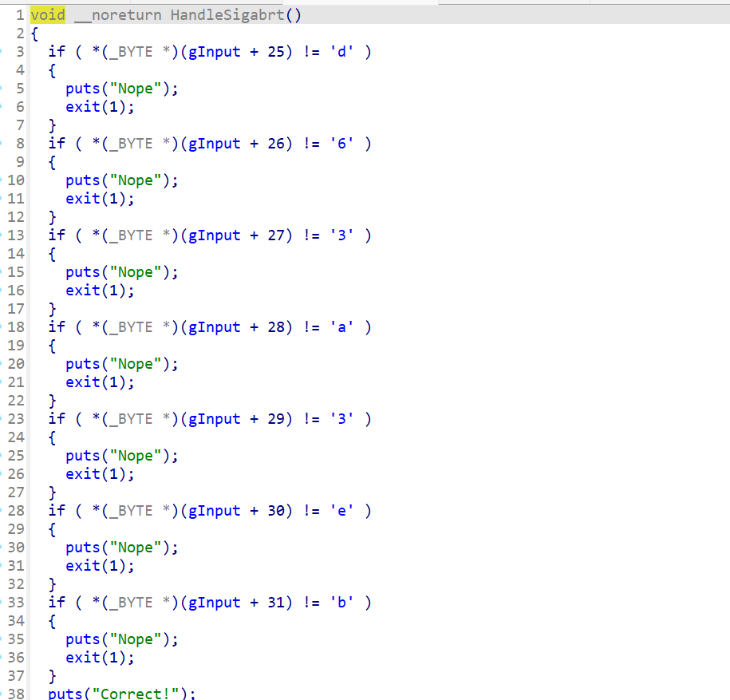Click the 'd' character literal on line 3
Image resolution: width=730 pixels, height=700 pixels.
coord(342,52)
